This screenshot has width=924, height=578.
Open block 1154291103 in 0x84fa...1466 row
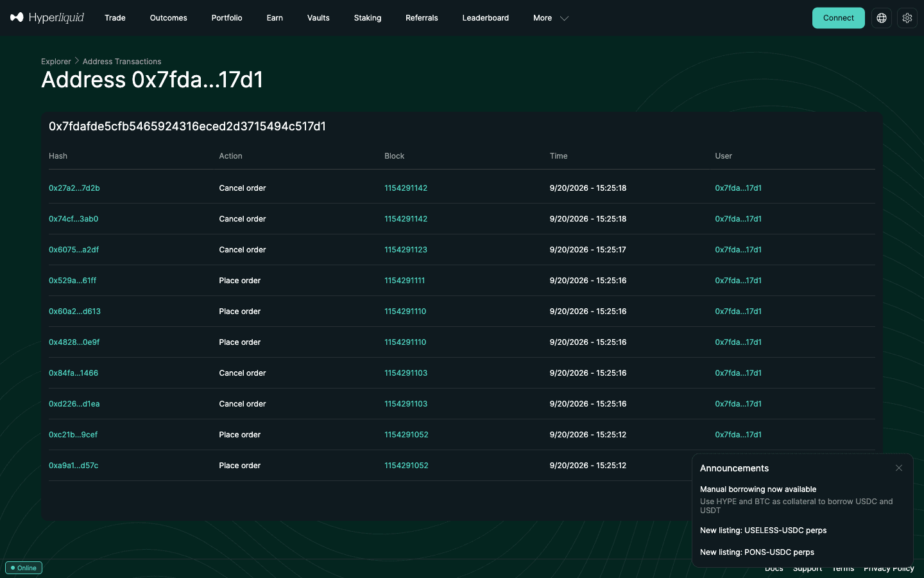[x=406, y=373]
